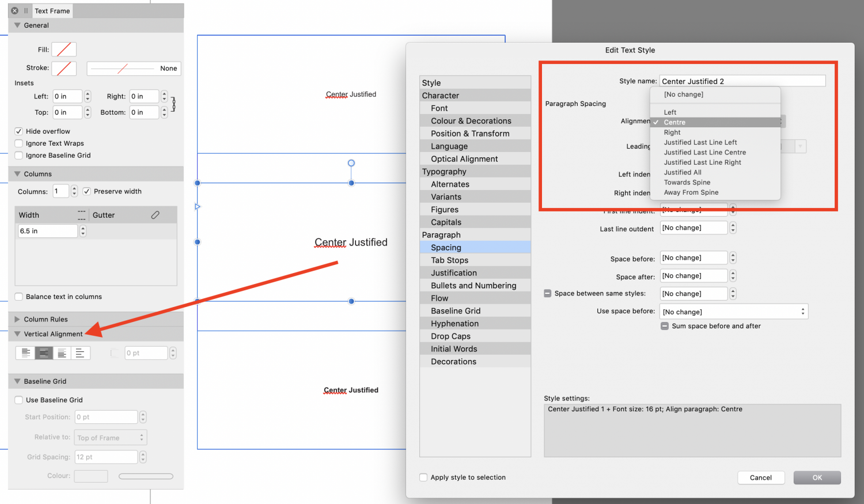Edit the Style name field
864x504 pixels.
[742, 80]
